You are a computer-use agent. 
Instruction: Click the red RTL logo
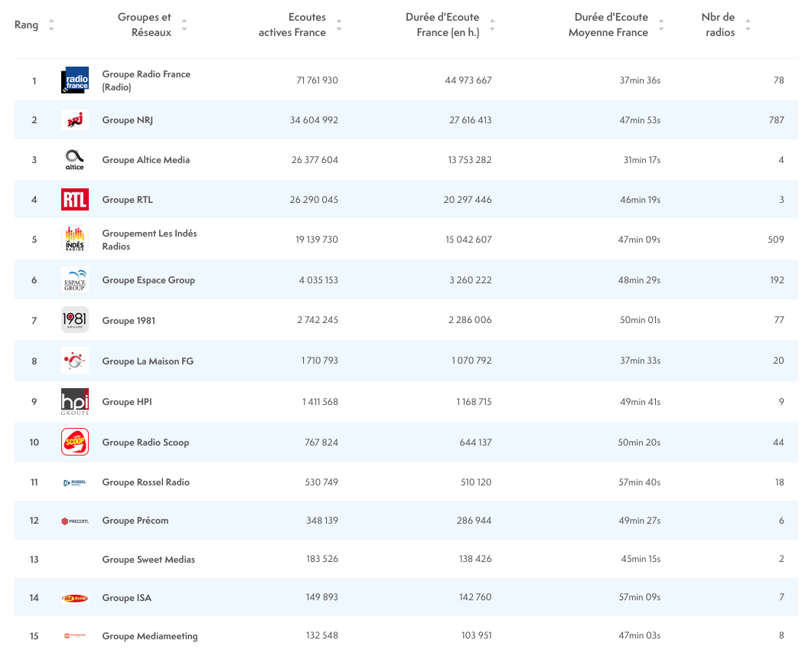point(75,200)
